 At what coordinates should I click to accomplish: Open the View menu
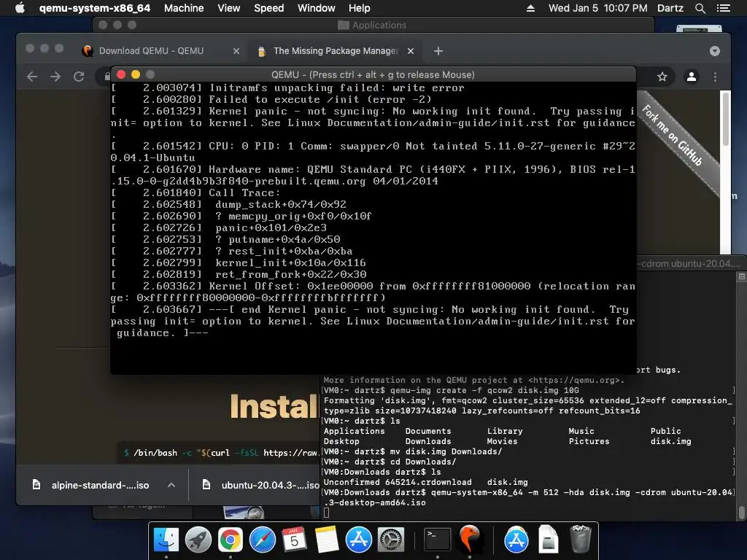tap(228, 8)
